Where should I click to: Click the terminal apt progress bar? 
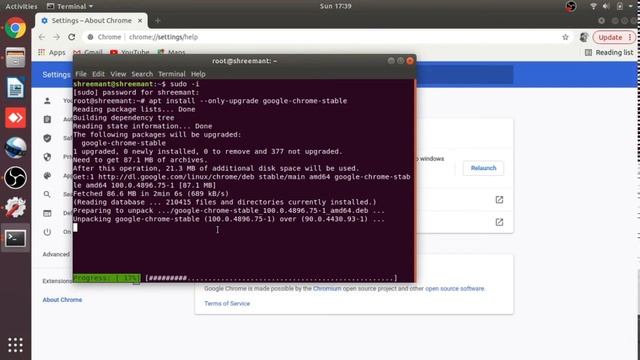[x=235, y=278]
